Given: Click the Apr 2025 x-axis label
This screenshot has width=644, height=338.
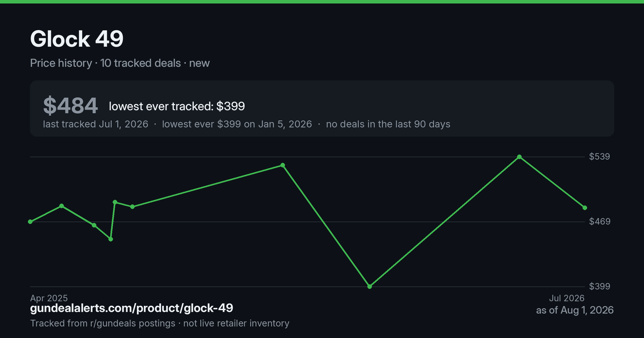Looking at the screenshot, I should point(49,298).
